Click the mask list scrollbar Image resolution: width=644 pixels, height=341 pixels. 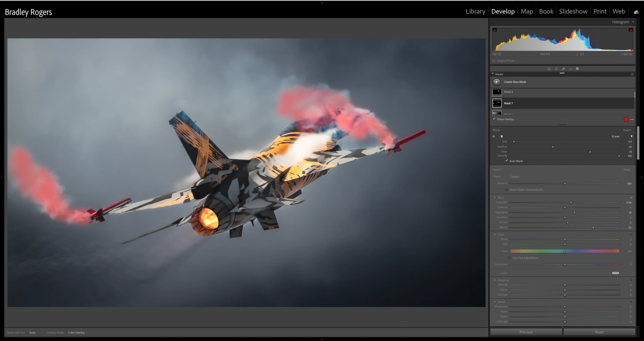click(x=635, y=95)
